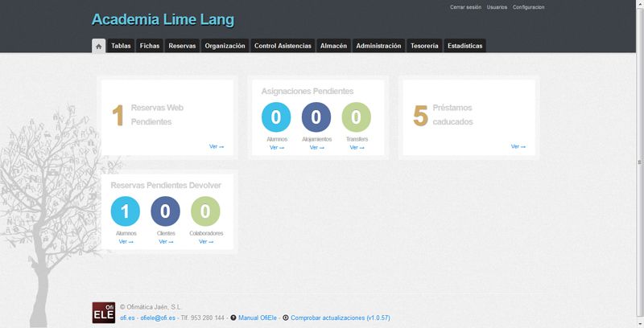Click the dark blue Alojamientos counter circle

(316, 117)
